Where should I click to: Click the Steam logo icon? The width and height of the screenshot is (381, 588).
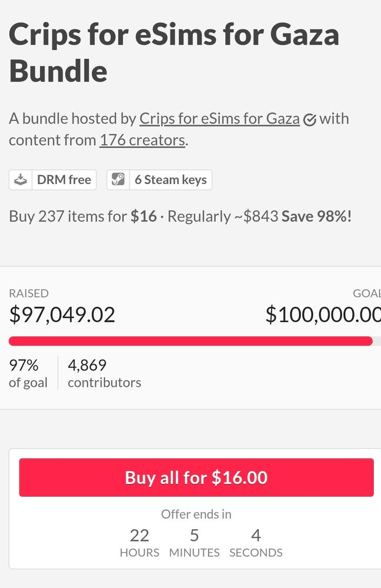(119, 180)
